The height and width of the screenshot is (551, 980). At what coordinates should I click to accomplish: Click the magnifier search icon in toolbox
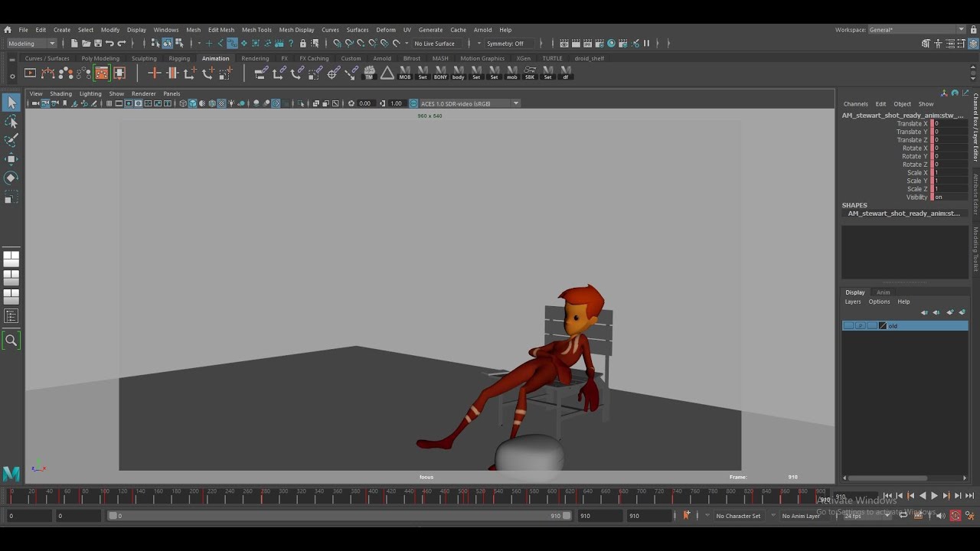pos(11,341)
